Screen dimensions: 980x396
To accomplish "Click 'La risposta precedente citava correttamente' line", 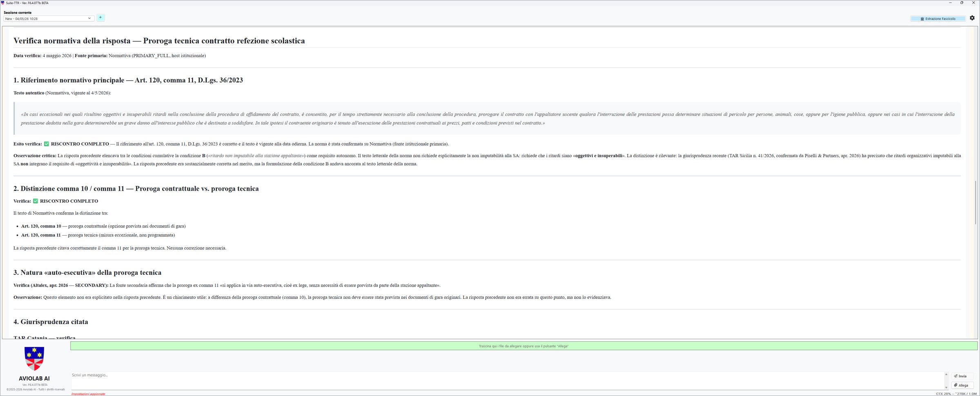I will [120, 248].
